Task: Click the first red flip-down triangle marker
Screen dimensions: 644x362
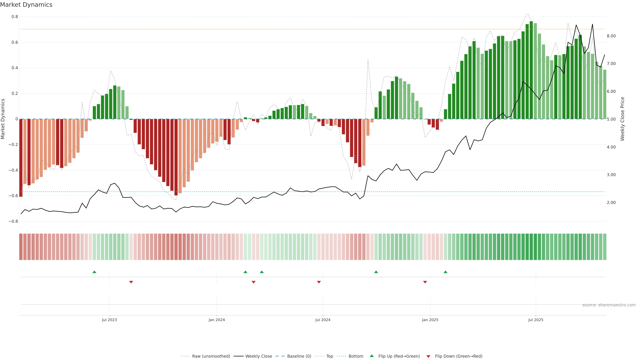Action: click(131, 282)
